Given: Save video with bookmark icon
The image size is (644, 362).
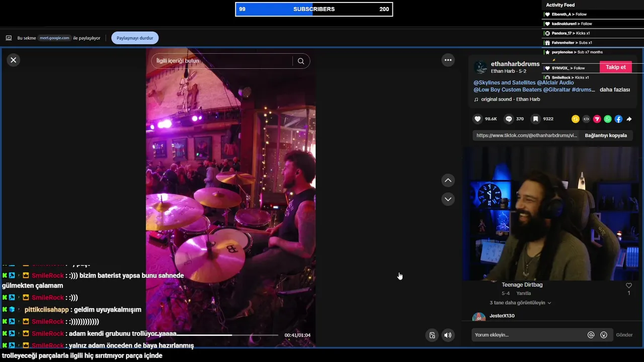Looking at the screenshot, I should click(x=536, y=119).
